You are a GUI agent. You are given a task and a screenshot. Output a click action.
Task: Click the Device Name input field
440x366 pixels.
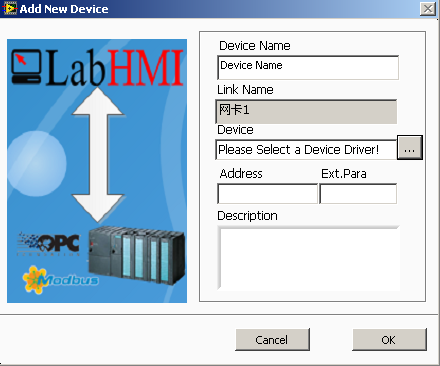tap(308, 68)
